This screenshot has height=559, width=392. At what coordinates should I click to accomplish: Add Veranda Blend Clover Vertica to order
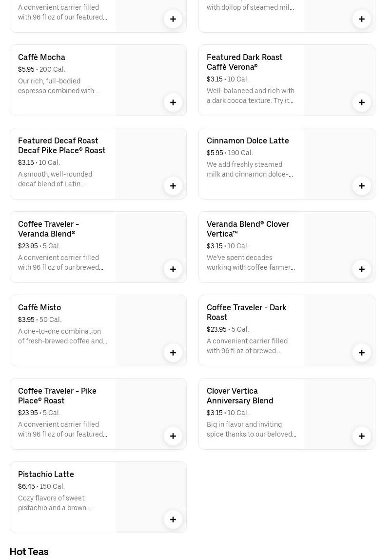pos(362,269)
